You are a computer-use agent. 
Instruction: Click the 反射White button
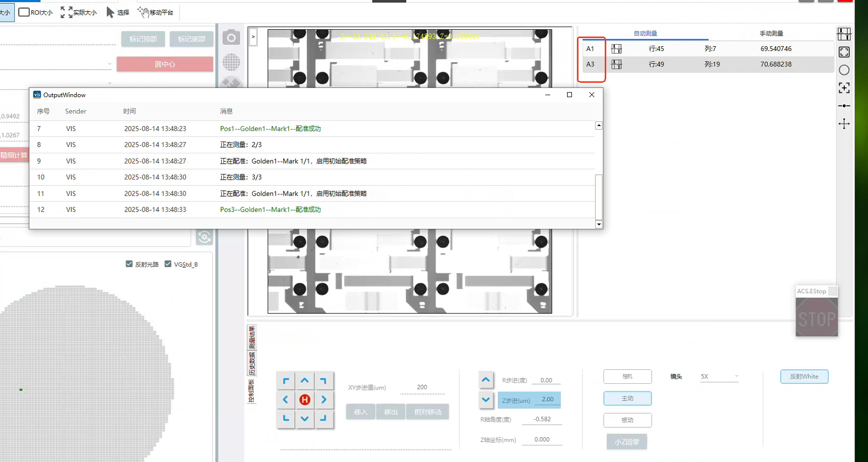[x=804, y=377]
